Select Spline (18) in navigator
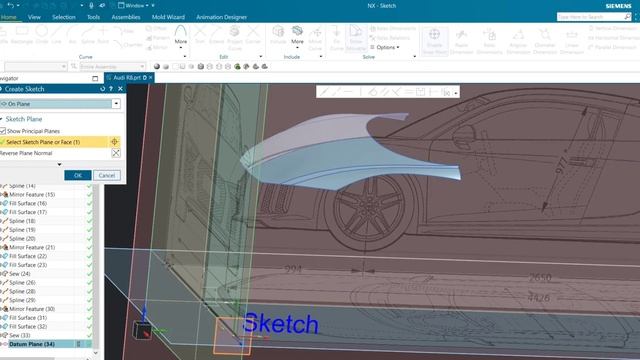 22,221
